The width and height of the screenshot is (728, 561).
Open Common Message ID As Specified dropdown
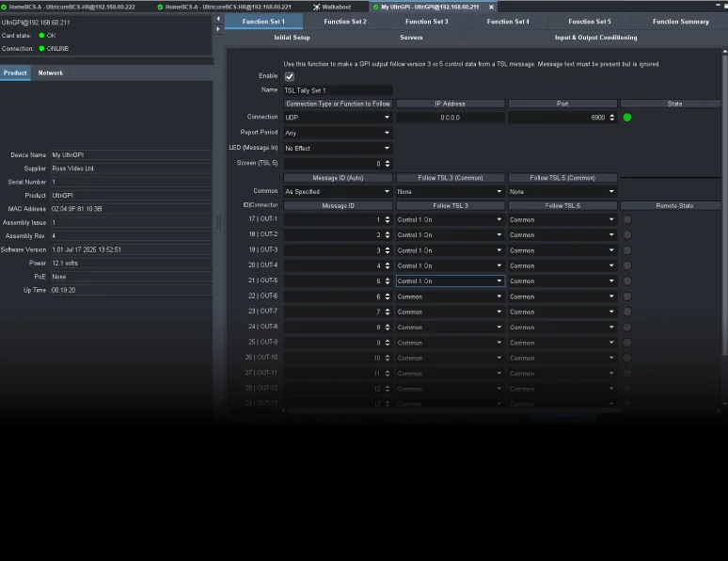[338, 191]
